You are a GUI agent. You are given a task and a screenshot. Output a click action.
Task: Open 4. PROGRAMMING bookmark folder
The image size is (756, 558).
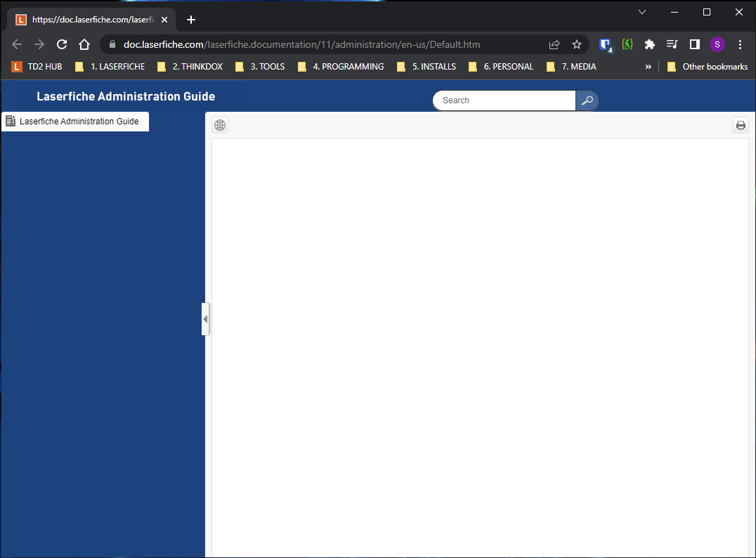tap(341, 67)
